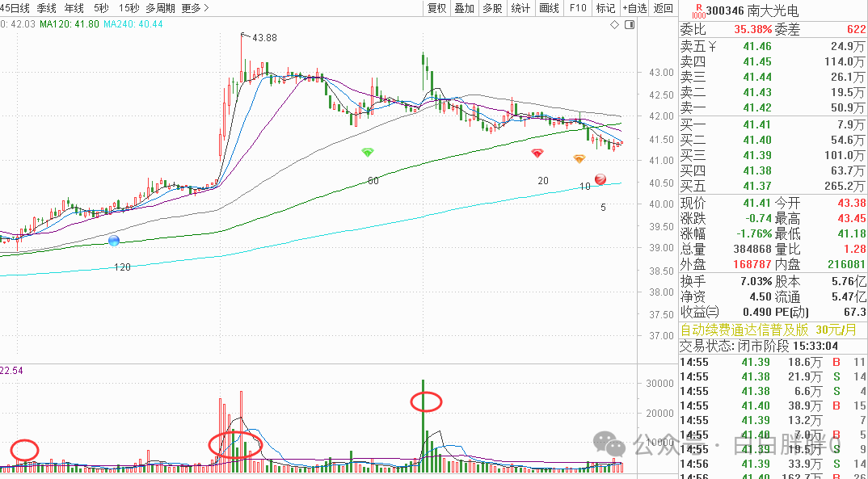Viewport: 868px width, 479px height.
Task: Select the 卖五 41.46 order row
Action: point(773,47)
